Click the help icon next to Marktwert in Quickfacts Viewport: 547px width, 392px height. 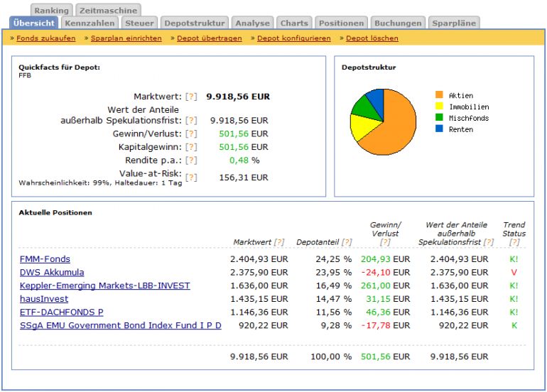pos(191,97)
